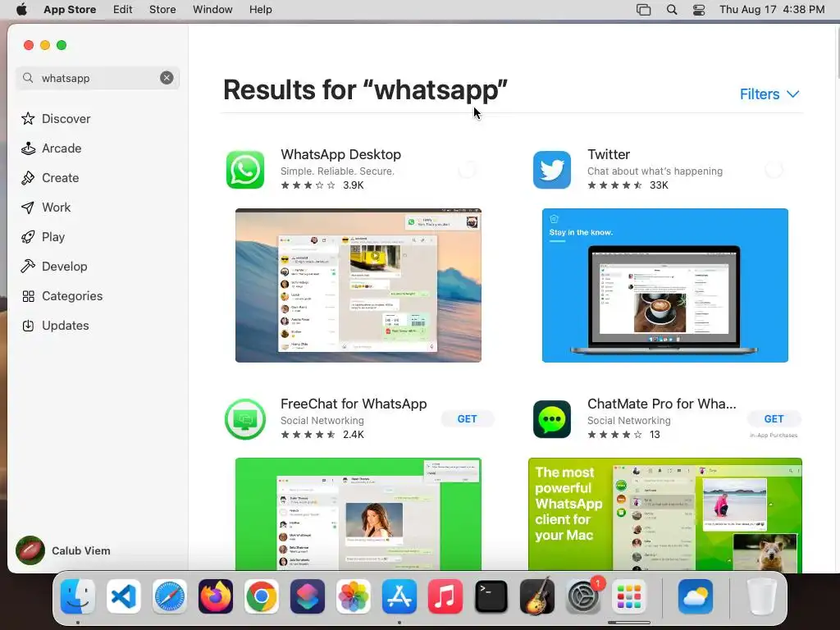Open FreeChat for WhatsApp title link

tap(354, 404)
